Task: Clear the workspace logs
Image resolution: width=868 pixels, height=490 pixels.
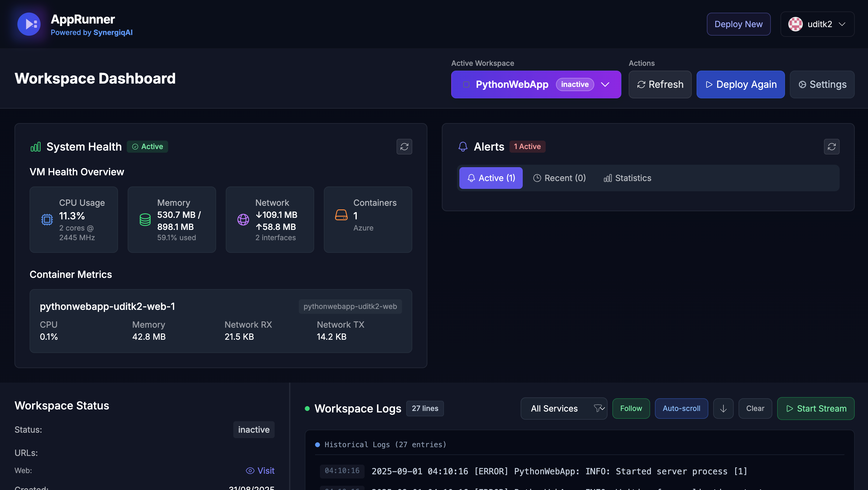Action: click(755, 409)
